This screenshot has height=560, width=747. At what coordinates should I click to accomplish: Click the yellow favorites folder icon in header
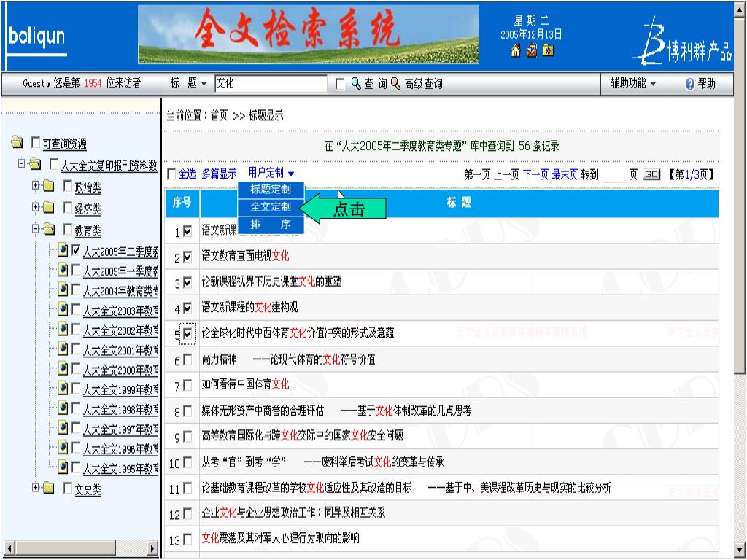549,50
